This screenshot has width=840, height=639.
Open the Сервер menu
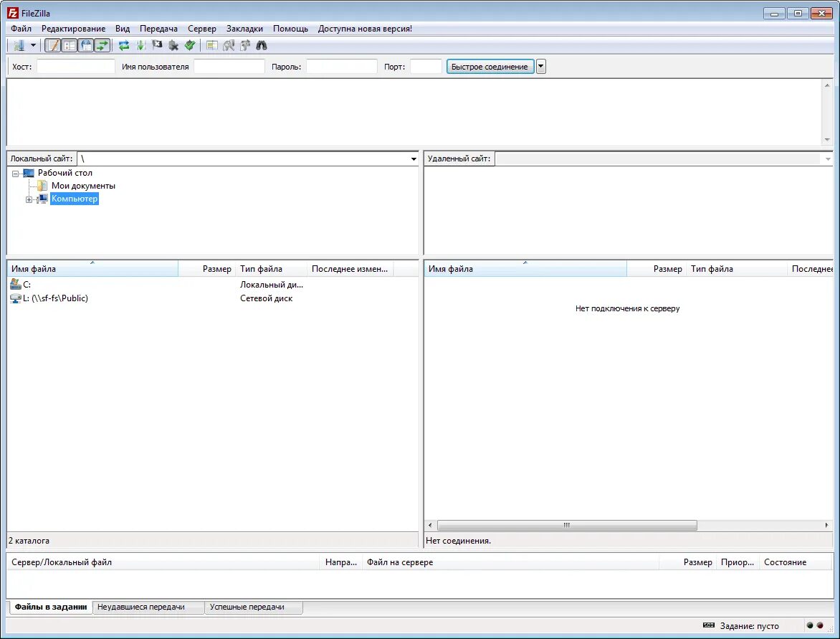click(x=202, y=29)
